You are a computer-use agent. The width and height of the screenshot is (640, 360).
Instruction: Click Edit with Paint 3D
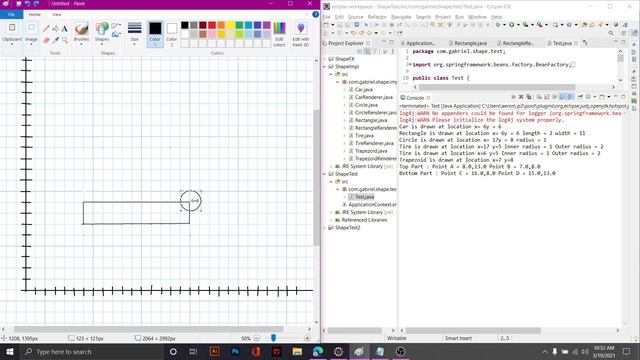click(301, 34)
